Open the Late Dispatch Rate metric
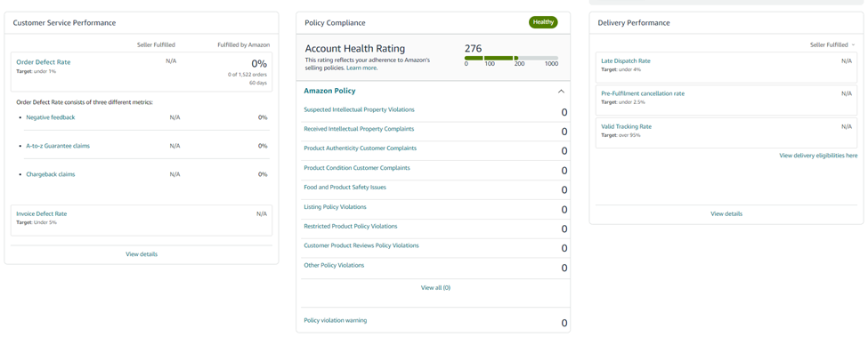The height and width of the screenshot is (337, 868). pos(626,60)
